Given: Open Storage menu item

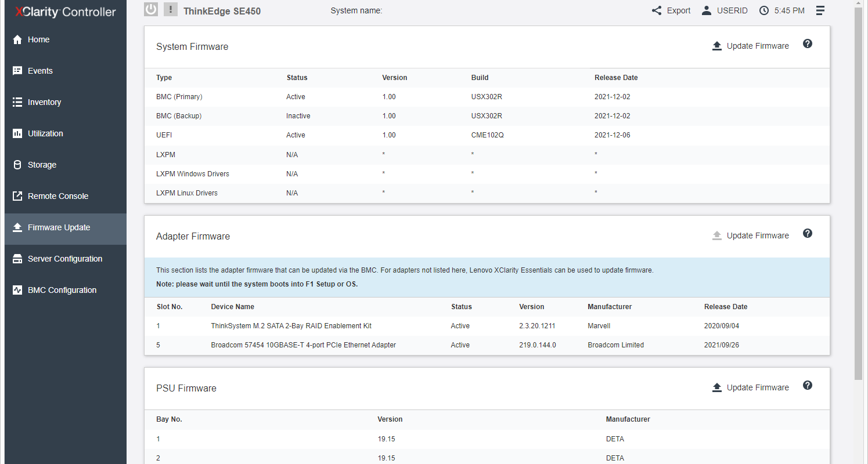Looking at the screenshot, I should click(66, 165).
